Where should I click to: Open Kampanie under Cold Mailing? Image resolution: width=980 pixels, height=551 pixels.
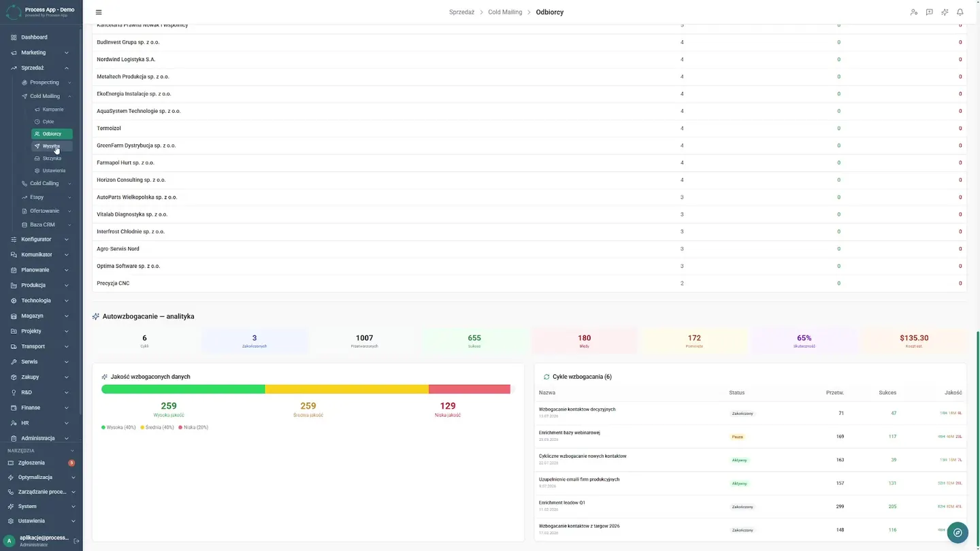[52, 110]
